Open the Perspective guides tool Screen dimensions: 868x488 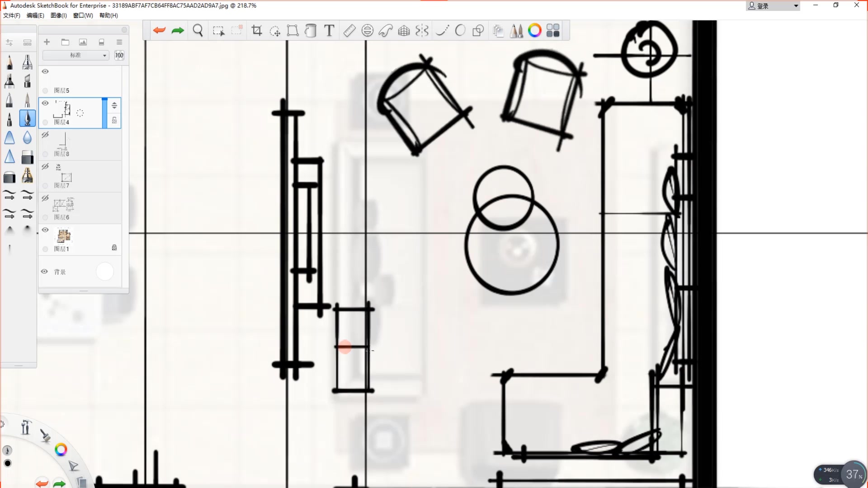[x=404, y=30]
